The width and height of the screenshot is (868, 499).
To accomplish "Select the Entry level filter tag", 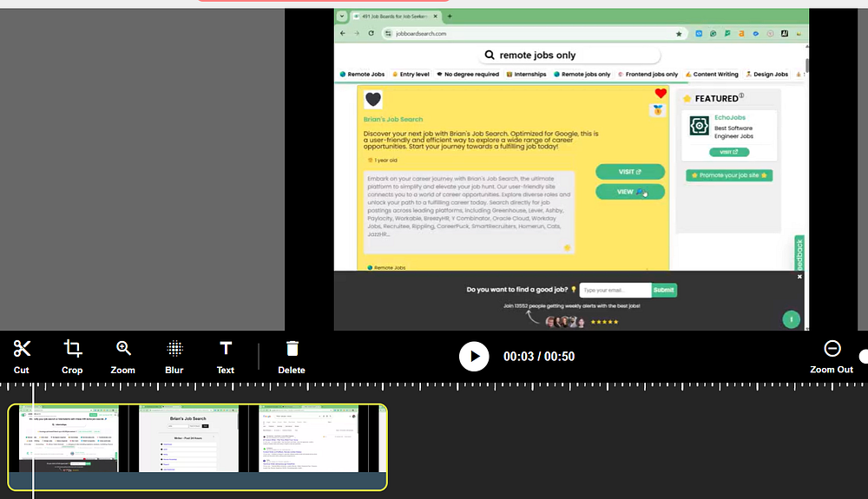I will [411, 74].
